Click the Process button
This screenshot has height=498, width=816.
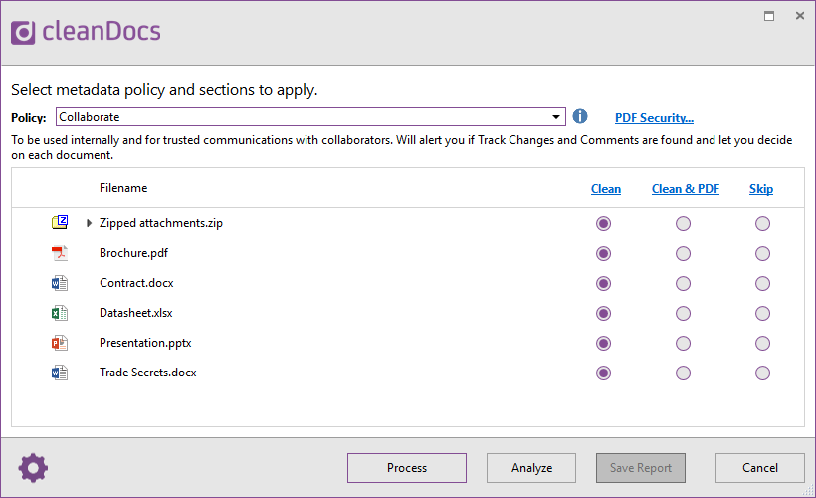[407, 468]
